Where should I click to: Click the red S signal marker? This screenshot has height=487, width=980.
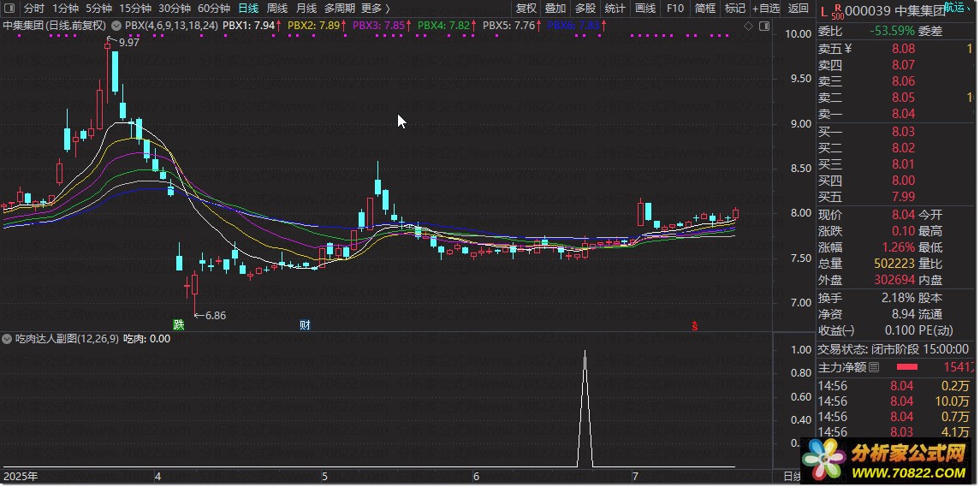tap(694, 326)
